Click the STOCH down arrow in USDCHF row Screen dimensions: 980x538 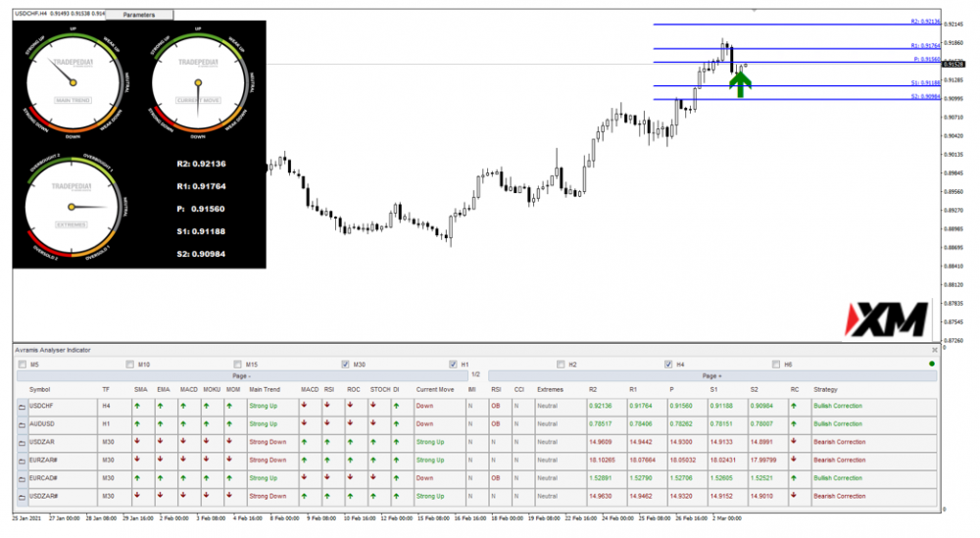[x=373, y=405]
